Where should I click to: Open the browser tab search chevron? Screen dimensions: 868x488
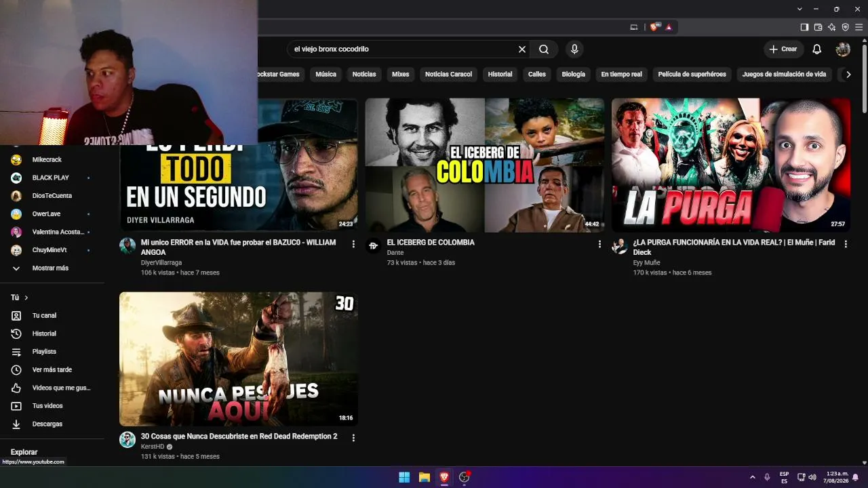click(x=800, y=9)
